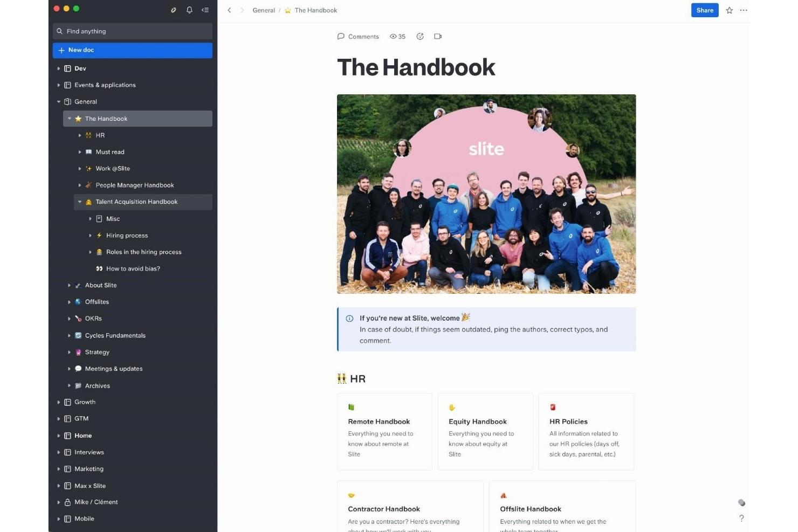Click the back navigation arrow
This screenshot has height=532, width=798.
229,10
